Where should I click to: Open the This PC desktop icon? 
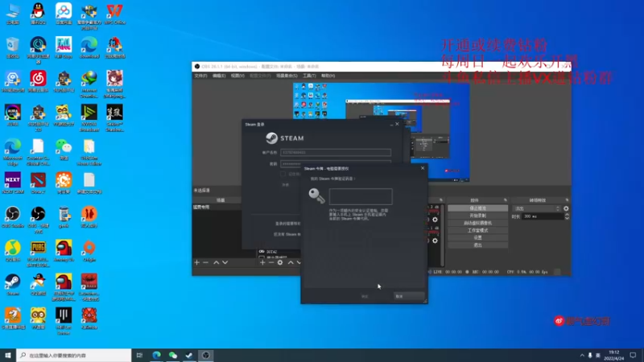tap(13, 12)
